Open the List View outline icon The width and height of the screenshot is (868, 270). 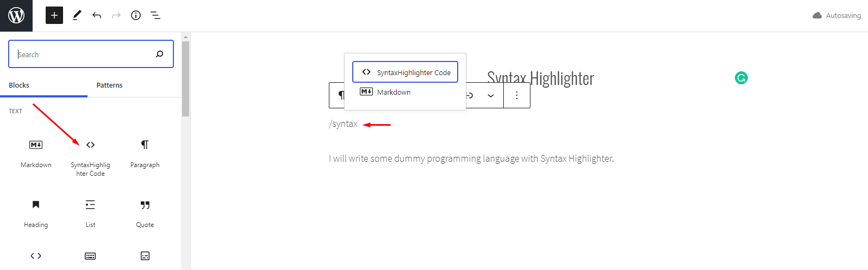click(x=155, y=15)
